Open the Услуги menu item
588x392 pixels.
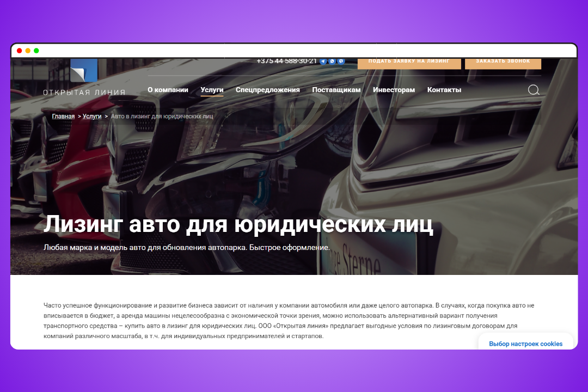(x=212, y=90)
